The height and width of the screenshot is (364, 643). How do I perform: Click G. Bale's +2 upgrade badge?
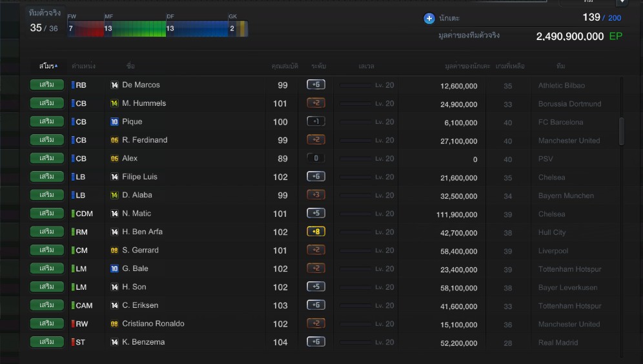(x=316, y=268)
